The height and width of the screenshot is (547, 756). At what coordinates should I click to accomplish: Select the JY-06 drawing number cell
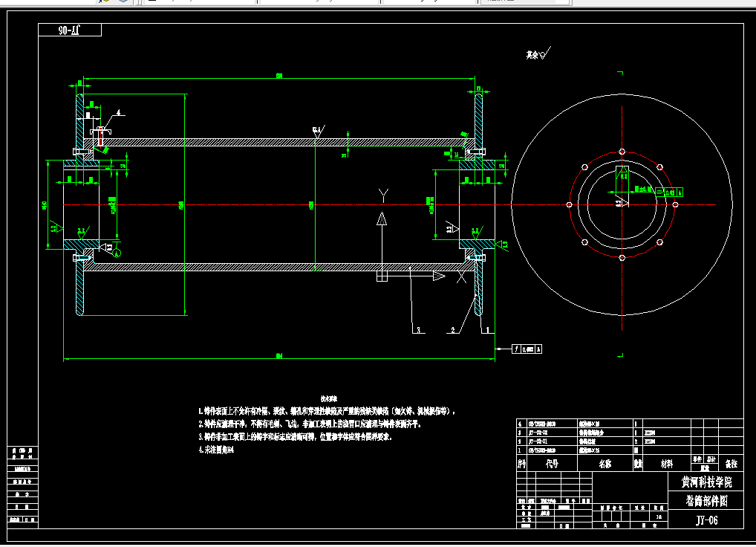[x=706, y=520]
